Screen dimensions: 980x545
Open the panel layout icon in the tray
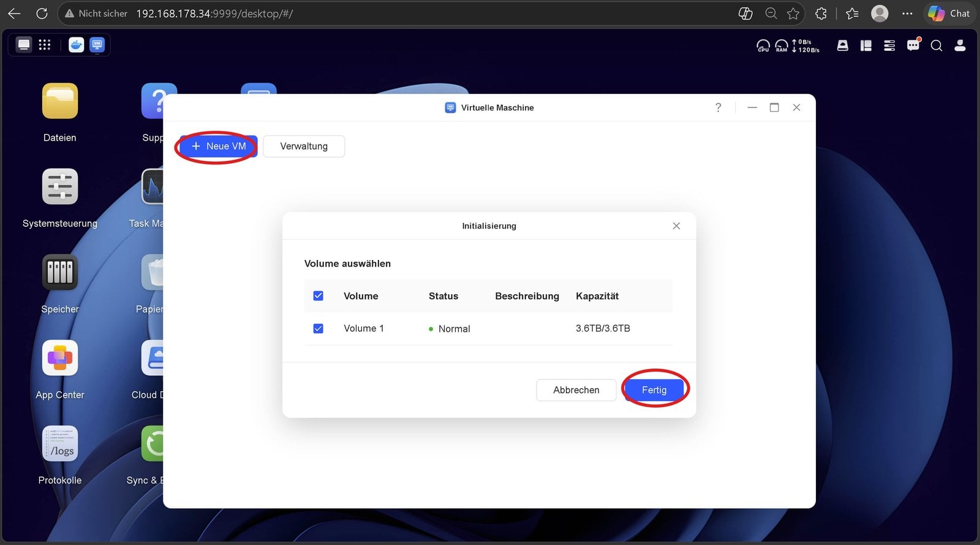pos(866,45)
